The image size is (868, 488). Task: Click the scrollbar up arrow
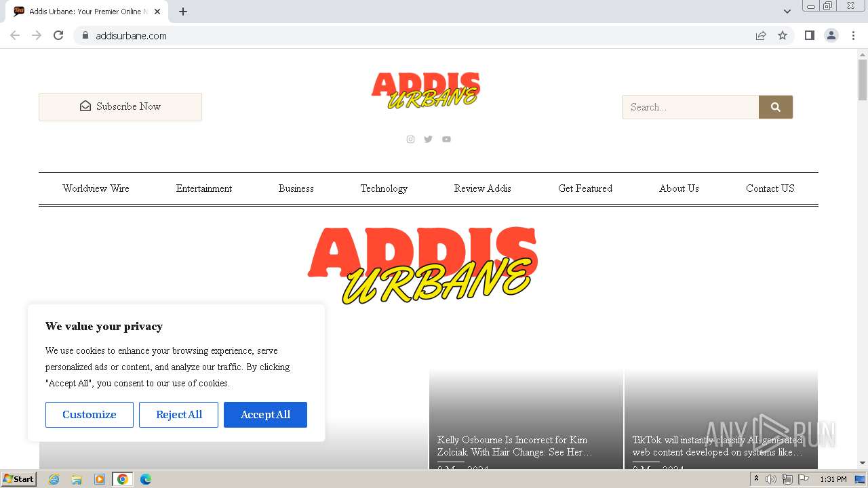pyautogui.click(x=863, y=54)
